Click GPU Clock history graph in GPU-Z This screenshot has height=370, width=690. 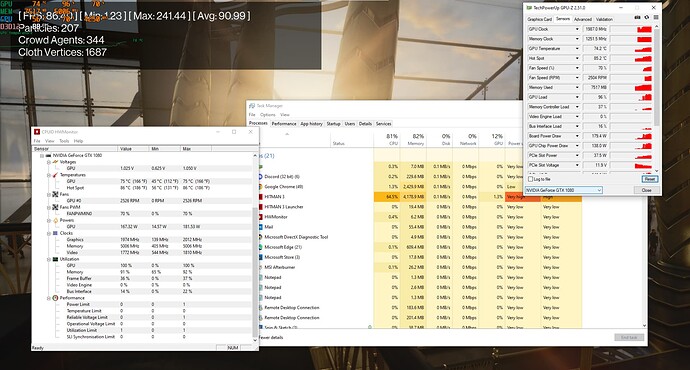tap(631, 29)
